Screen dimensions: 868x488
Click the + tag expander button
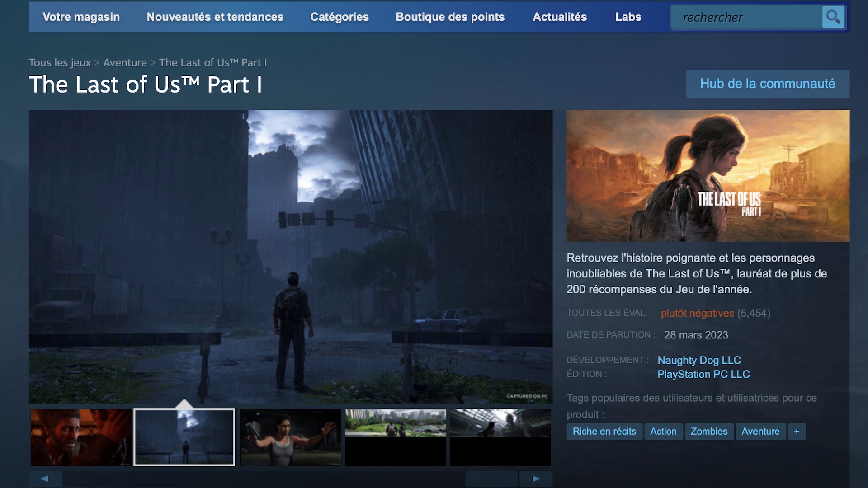pos(797,432)
